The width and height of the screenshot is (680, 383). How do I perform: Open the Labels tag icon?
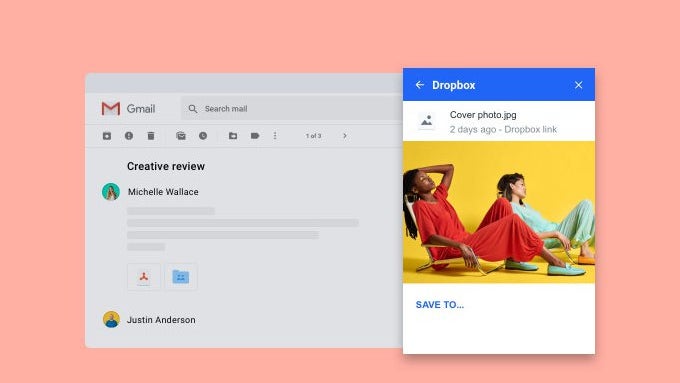coord(255,136)
